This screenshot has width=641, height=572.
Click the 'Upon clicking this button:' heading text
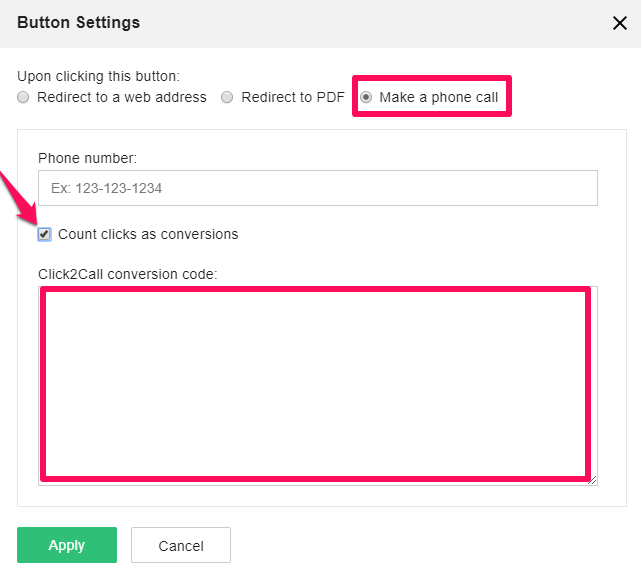(98, 76)
